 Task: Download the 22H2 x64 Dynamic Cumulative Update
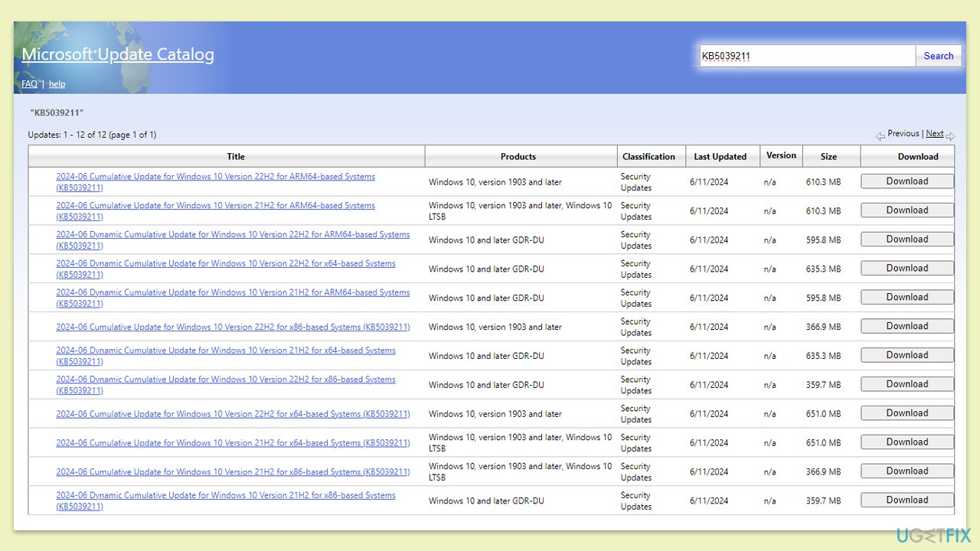[x=907, y=269]
